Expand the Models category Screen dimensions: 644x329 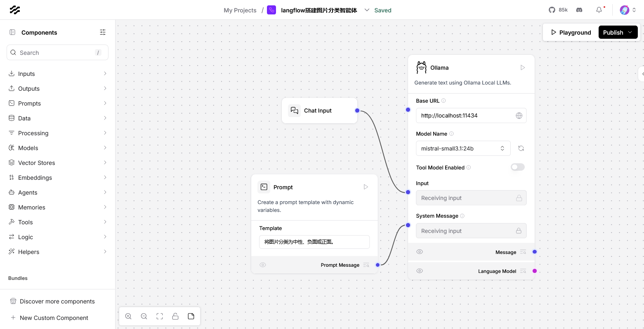58,148
